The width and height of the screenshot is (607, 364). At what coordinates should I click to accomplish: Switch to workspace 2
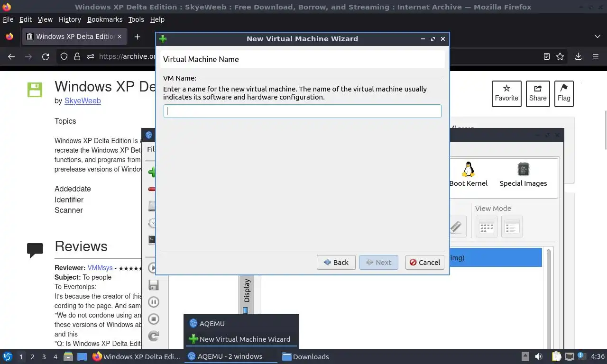coord(32,357)
